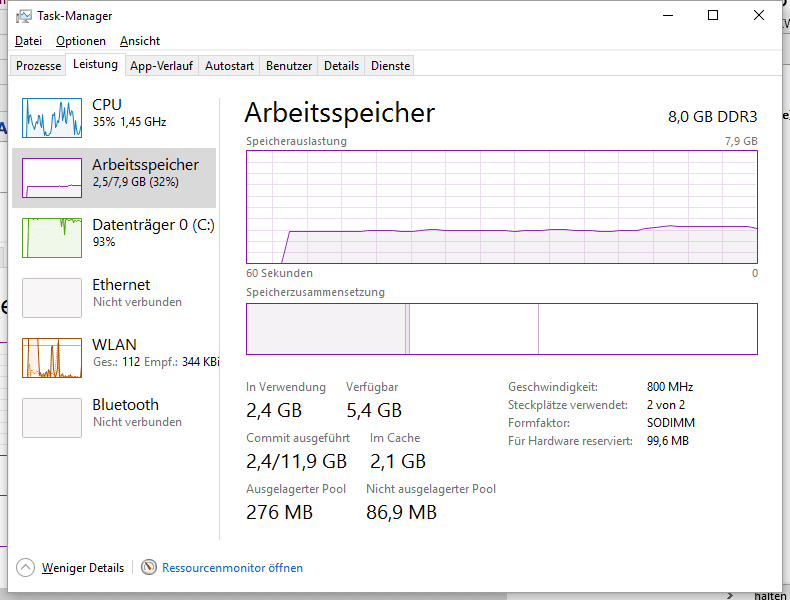
Task: Click the Task-Manager title bar icon
Action: 24,16
